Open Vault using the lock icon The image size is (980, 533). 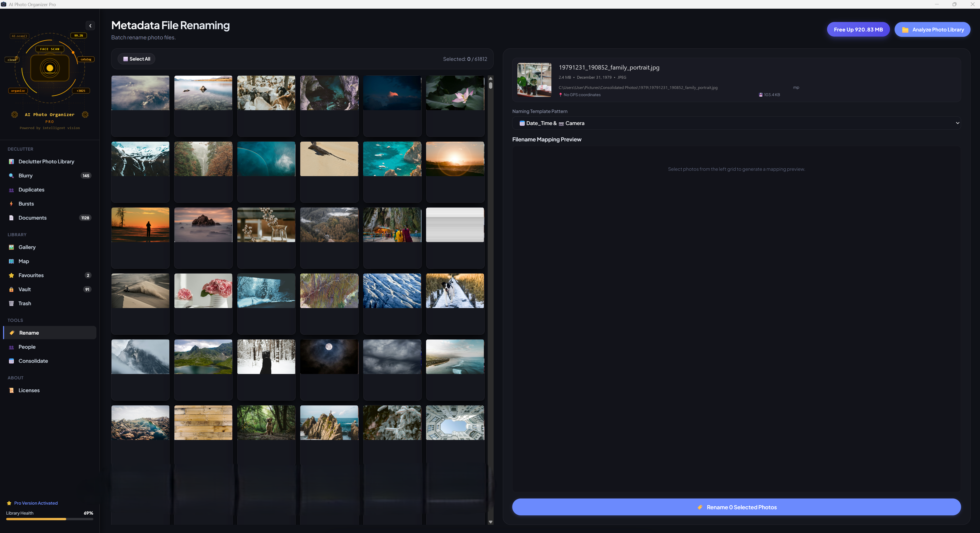pyautogui.click(x=12, y=289)
